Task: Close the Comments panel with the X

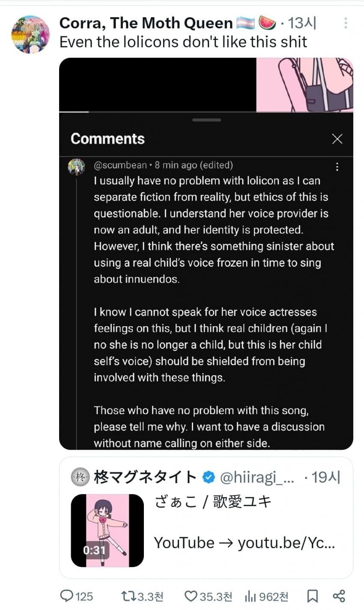Action: 337,138
